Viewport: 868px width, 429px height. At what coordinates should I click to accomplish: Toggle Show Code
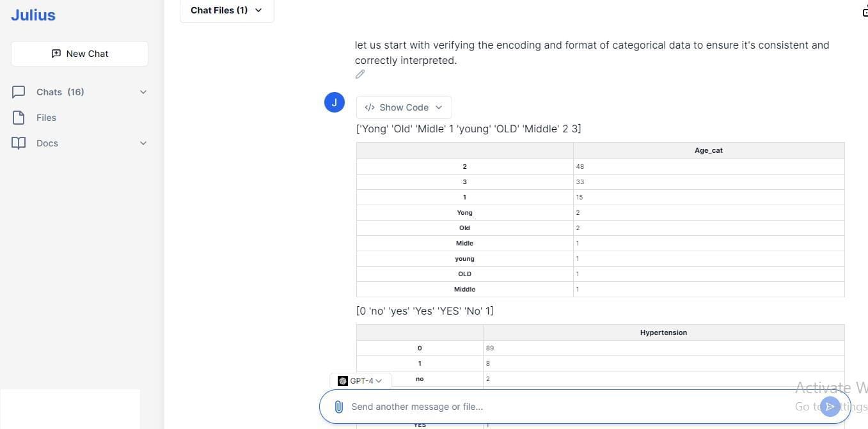[x=404, y=107]
